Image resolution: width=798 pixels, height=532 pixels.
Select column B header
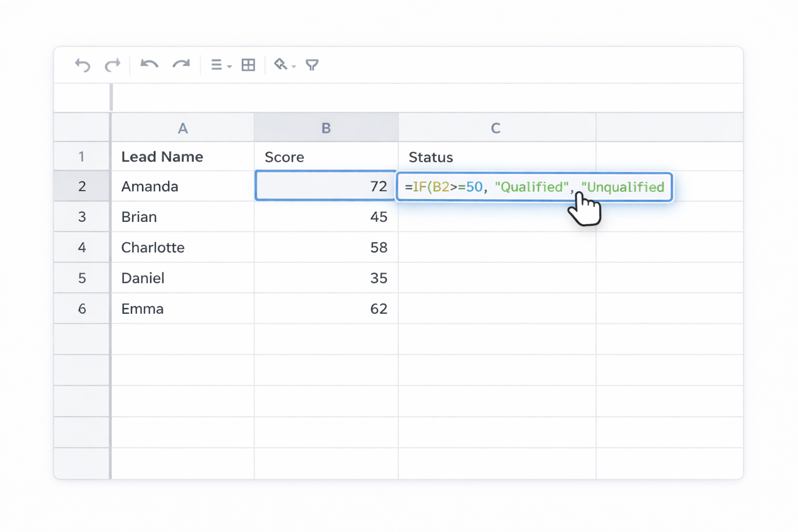326,128
